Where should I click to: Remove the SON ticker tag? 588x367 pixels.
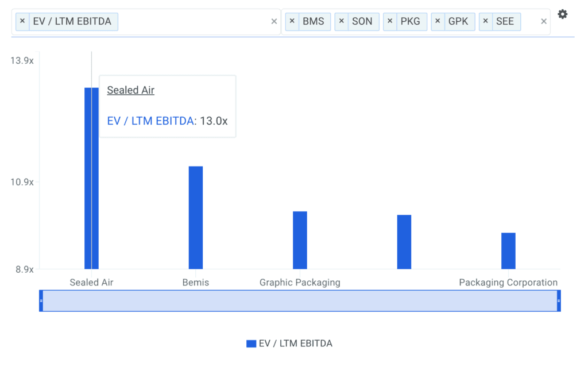click(x=341, y=22)
